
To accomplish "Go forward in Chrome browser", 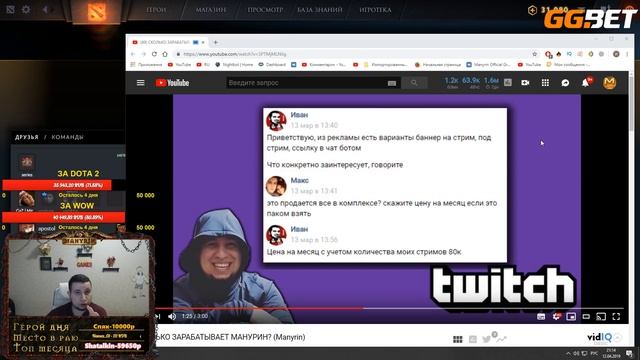I will (x=144, y=54).
